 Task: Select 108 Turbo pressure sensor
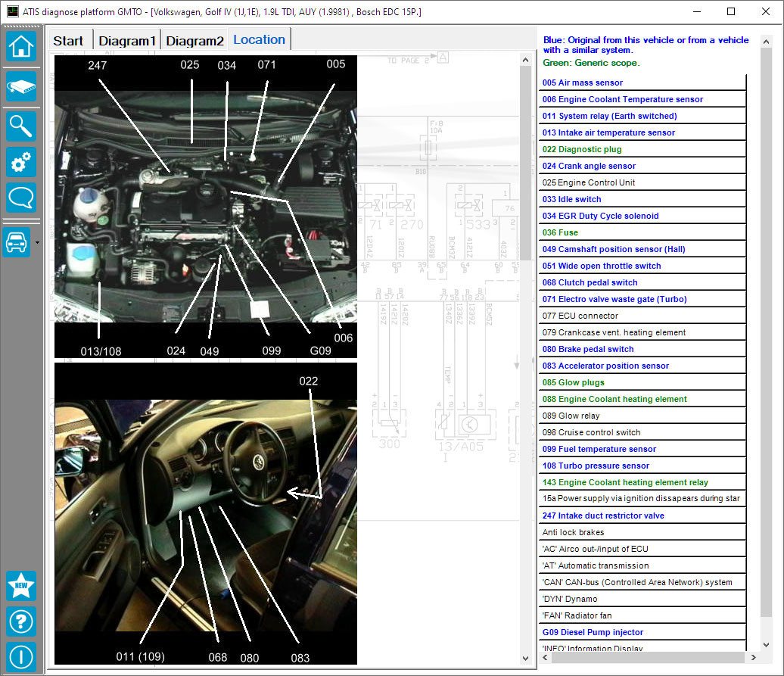(x=642, y=466)
